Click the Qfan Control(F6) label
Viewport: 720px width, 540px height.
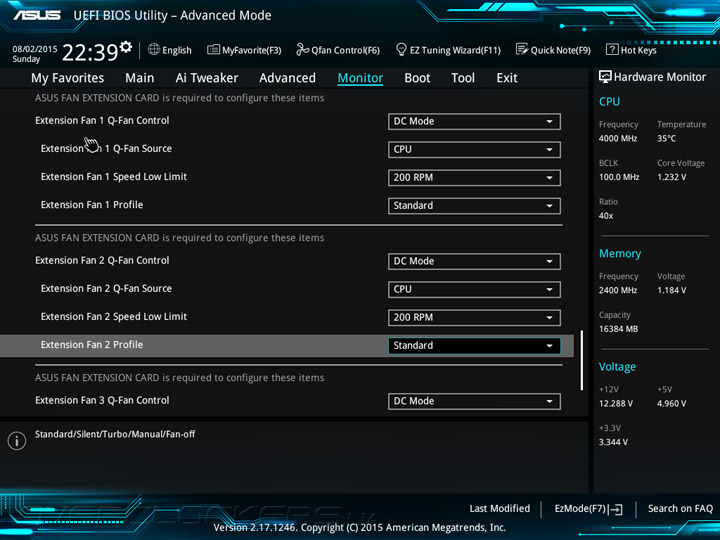pyautogui.click(x=345, y=50)
